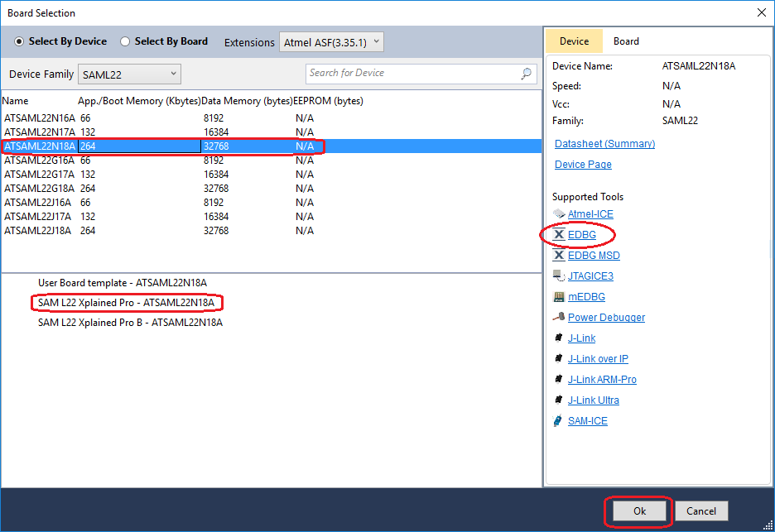The height and width of the screenshot is (532, 775).
Task: Select SAM L22 Xplained Pro B board
Action: 130,323
